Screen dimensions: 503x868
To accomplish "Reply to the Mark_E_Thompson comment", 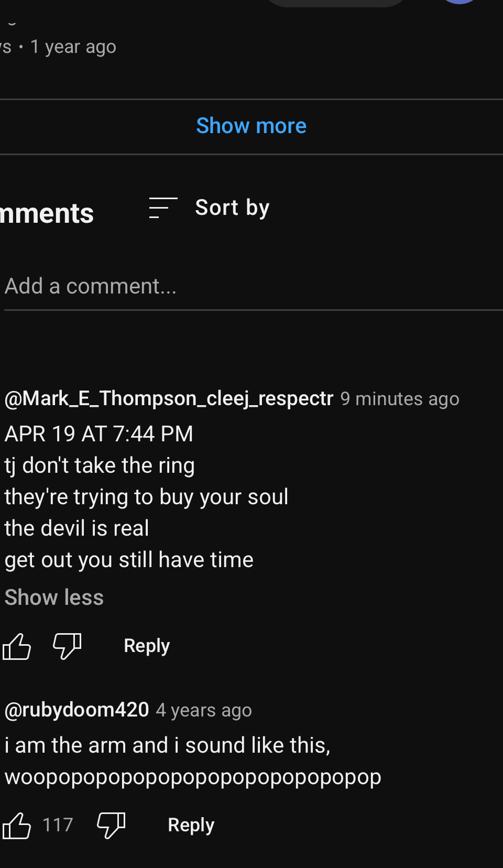I will point(147,646).
